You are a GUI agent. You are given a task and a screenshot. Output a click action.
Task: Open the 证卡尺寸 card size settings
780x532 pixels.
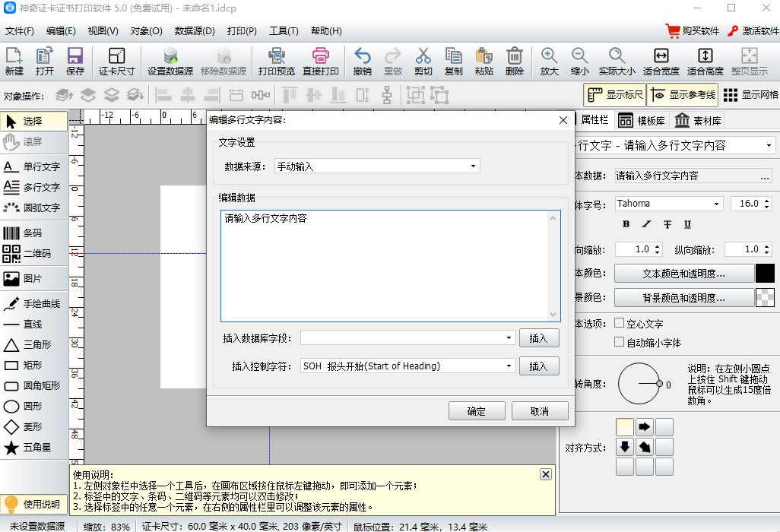pos(116,61)
